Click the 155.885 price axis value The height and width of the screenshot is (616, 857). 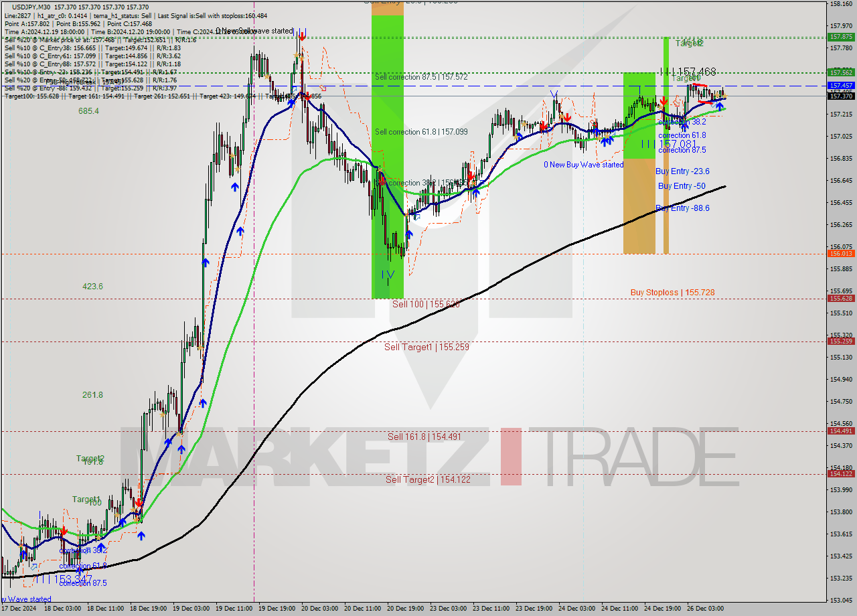pos(841,269)
